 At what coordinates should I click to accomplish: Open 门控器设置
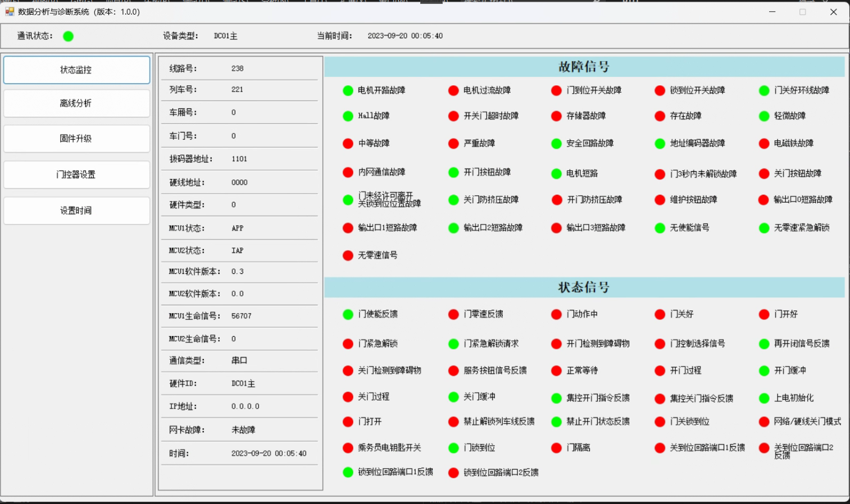point(76,175)
